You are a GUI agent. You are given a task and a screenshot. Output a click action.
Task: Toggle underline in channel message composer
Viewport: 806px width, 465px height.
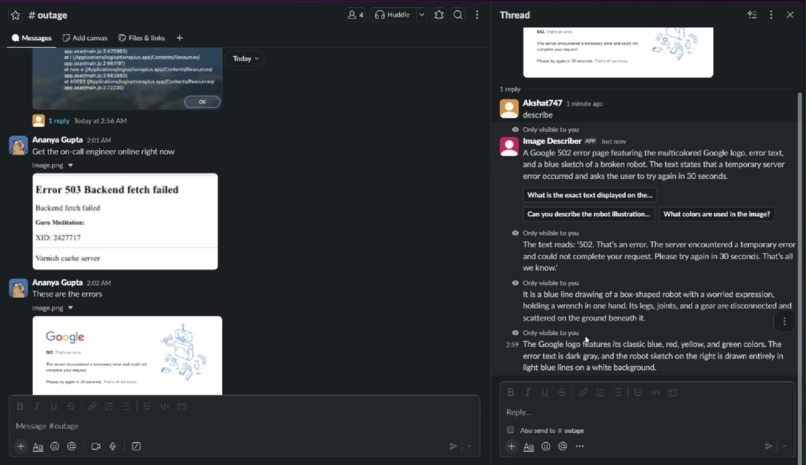(53, 406)
